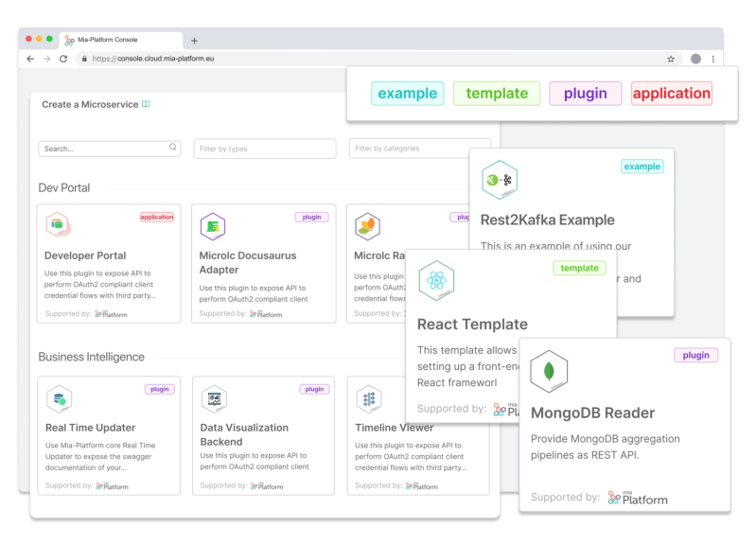
Task: Open the browser profile avatar
Action: coord(695,59)
